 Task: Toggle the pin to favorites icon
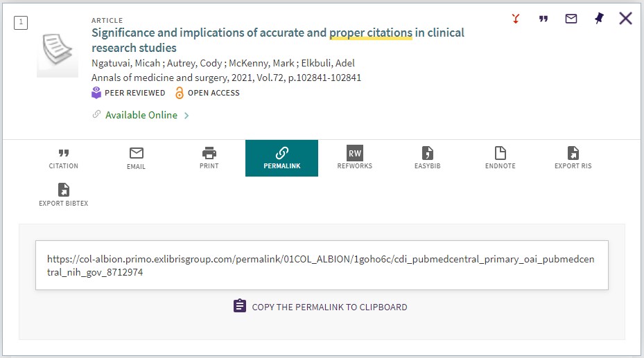point(599,18)
